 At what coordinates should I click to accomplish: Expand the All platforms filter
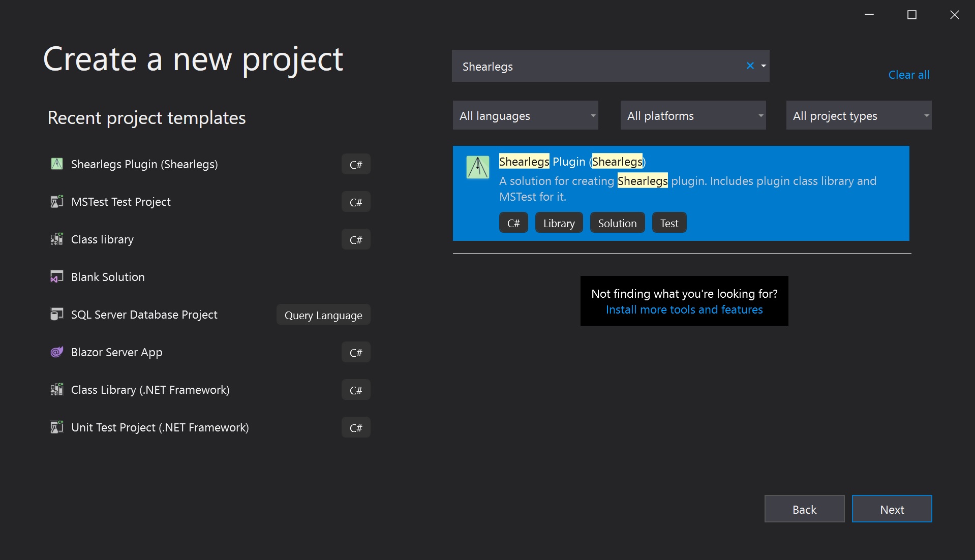point(693,115)
